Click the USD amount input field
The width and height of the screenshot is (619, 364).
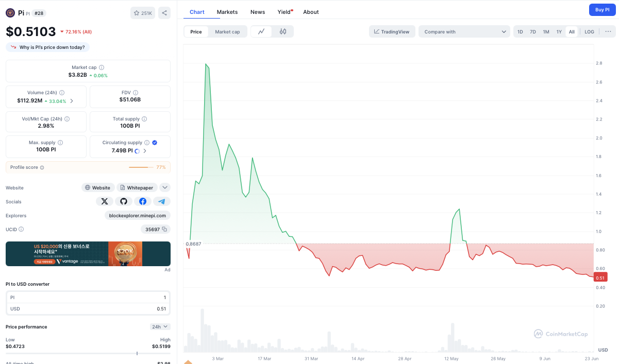pyautogui.click(x=88, y=308)
